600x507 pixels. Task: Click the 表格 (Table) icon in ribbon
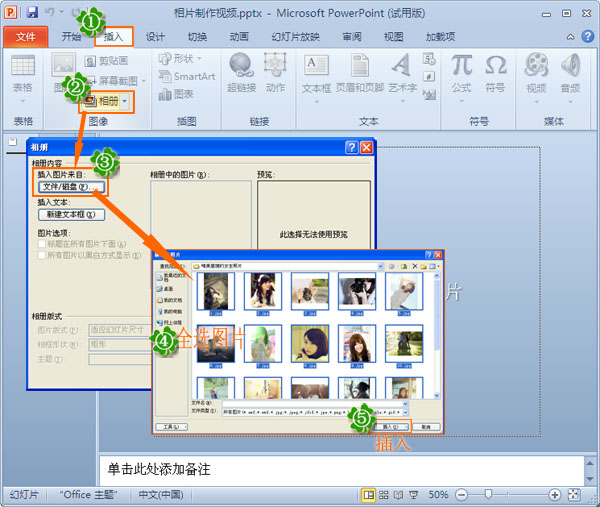click(x=23, y=65)
